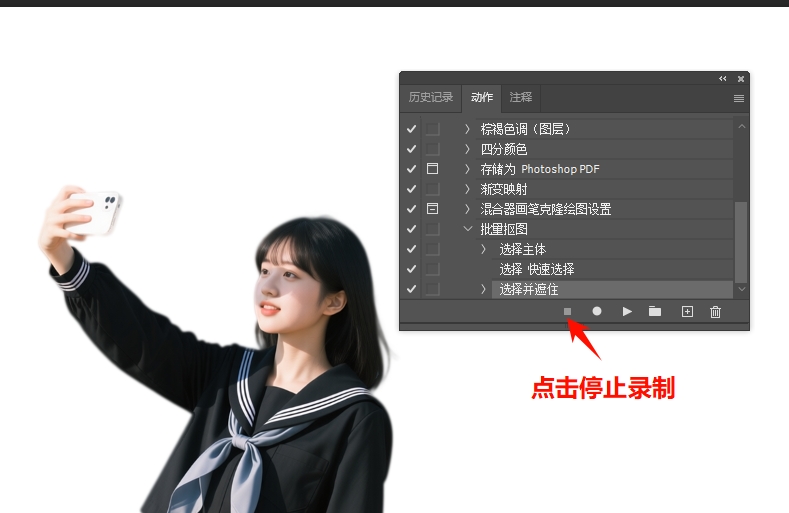This screenshot has height=513, width=789.
Task: Create a new action set with the folder icon
Action: [655, 311]
